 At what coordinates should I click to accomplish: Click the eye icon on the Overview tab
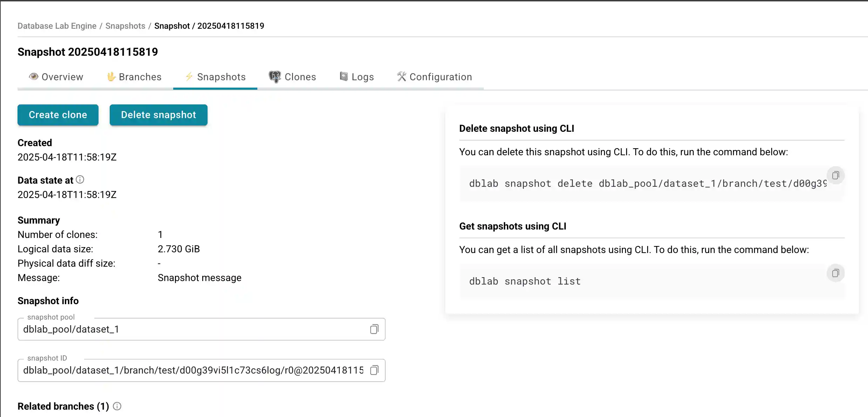click(x=34, y=76)
